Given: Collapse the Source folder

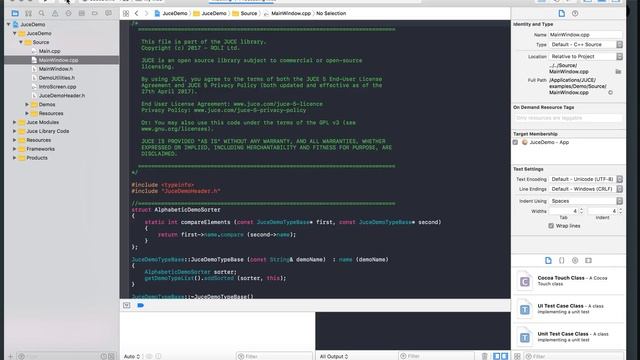Looking at the screenshot, I should click(21, 42).
